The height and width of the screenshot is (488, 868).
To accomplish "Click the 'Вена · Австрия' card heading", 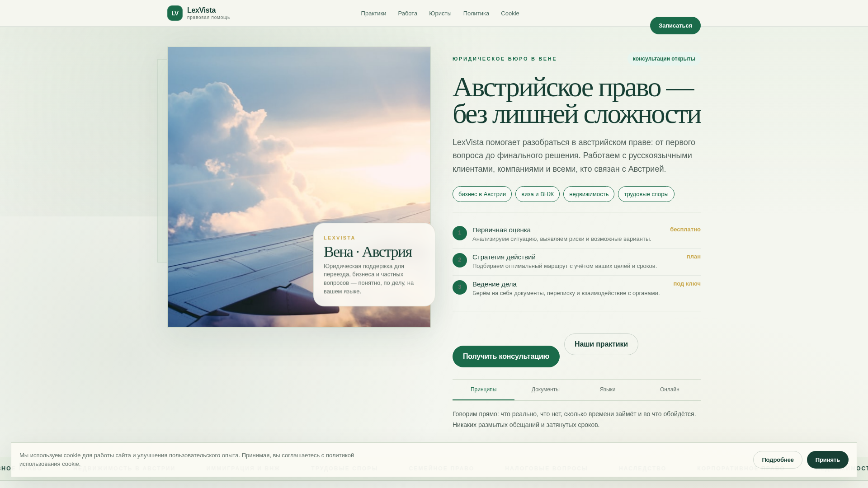I will [x=368, y=252].
